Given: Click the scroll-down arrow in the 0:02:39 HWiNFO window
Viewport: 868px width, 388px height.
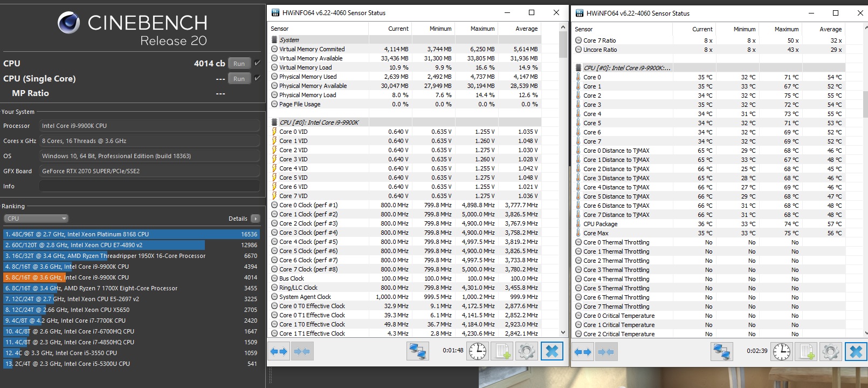Looking at the screenshot, I should [866, 333].
